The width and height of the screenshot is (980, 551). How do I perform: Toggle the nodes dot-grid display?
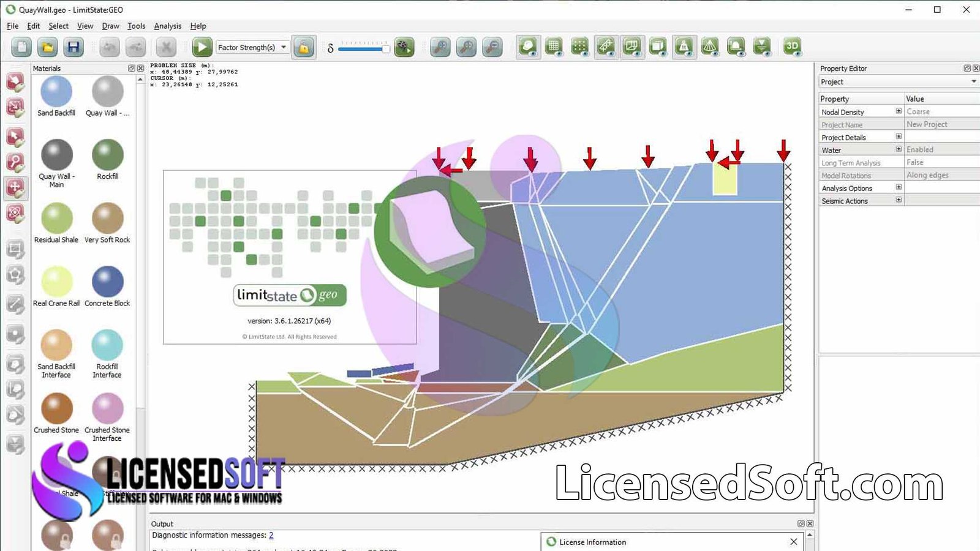pos(579,47)
